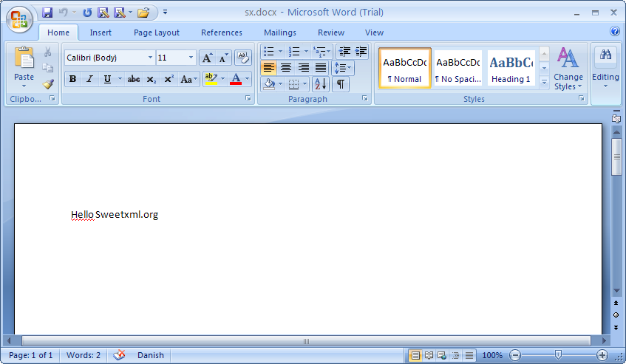
Task: Cut selection with the scissors icon
Action: [x=47, y=52]
